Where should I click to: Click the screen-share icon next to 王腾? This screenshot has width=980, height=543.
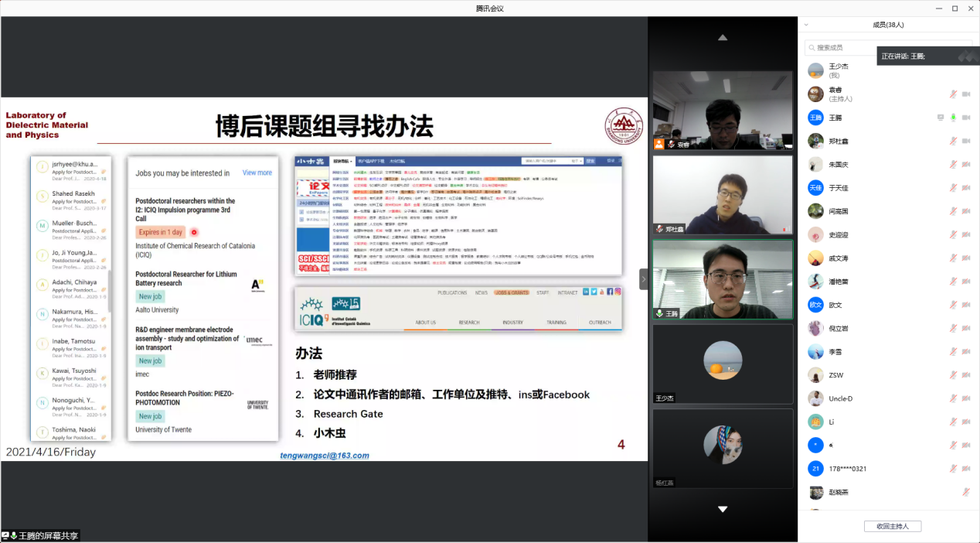(x=941, y=118)
